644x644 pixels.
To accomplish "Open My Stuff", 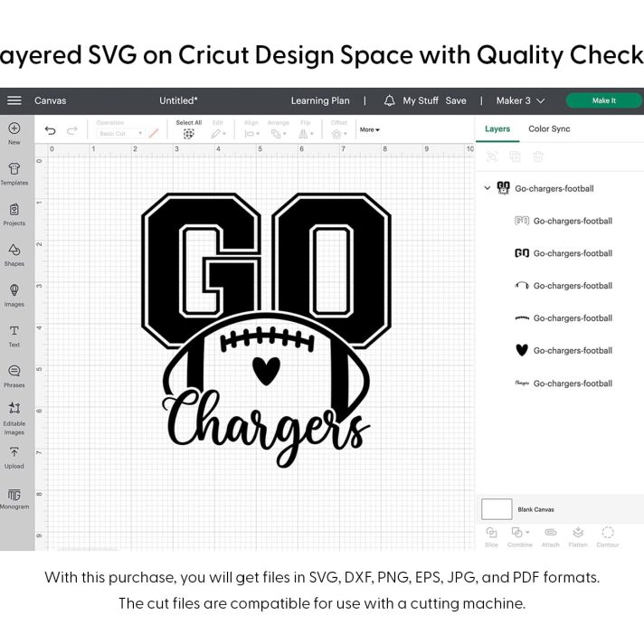I will [421, 100].
